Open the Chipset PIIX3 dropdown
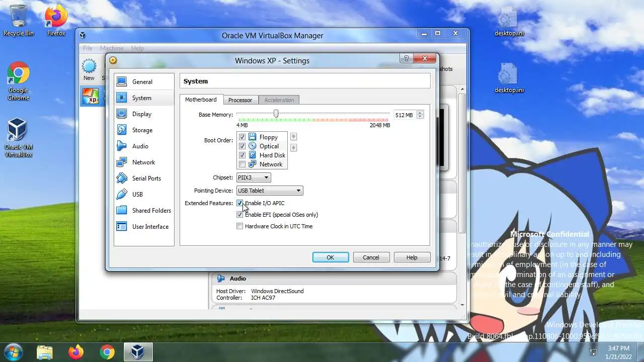 pos(254,177)
